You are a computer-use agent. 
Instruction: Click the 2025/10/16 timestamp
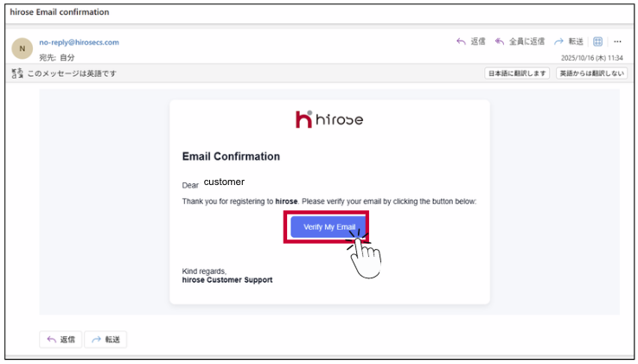point(591,58)
